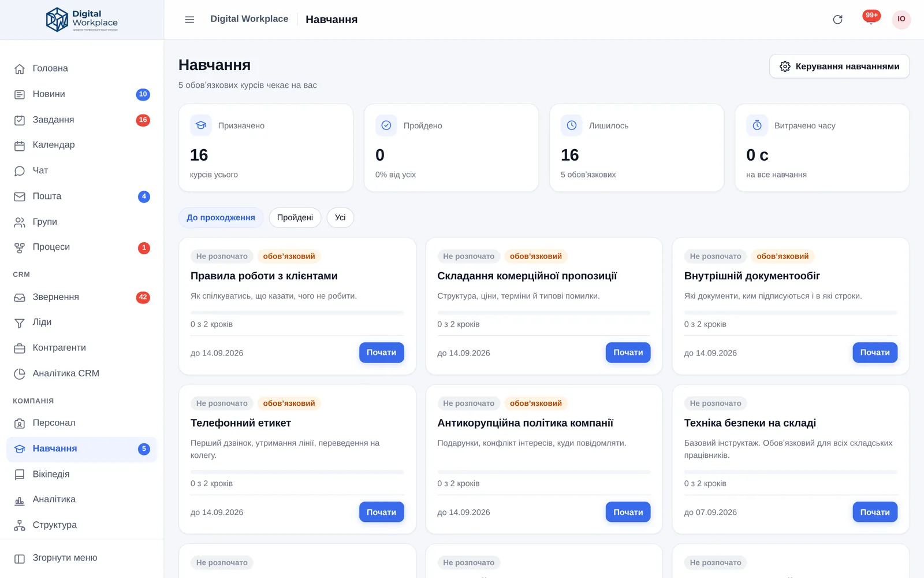Click обов'язковий tag on Внутрішній документообіг

(x=783, y=256)
